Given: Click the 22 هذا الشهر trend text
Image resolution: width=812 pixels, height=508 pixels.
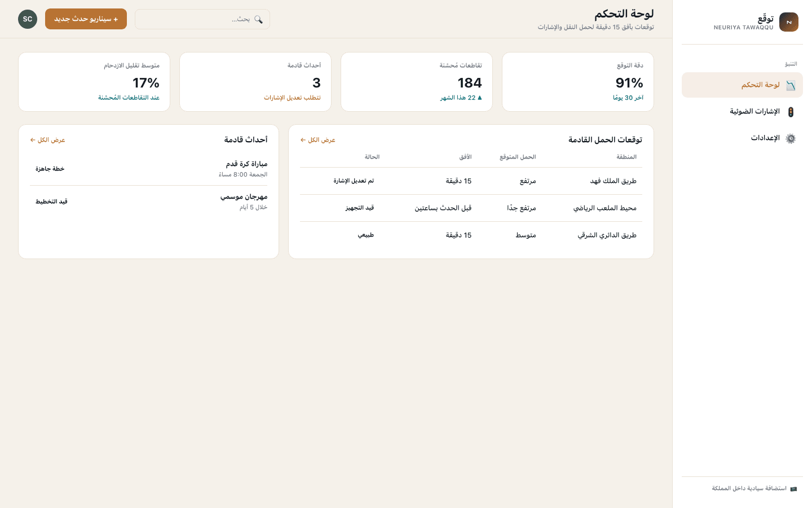Looking at the screenshot, I should coord(461,98).
